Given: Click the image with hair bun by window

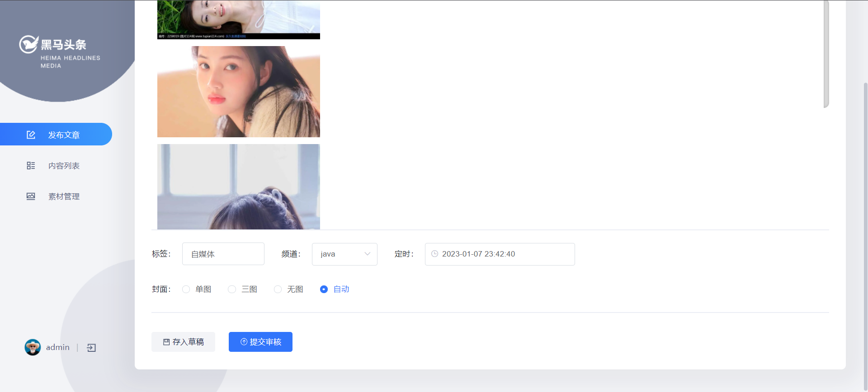Looking at the screenshot, I should point(239,187).
